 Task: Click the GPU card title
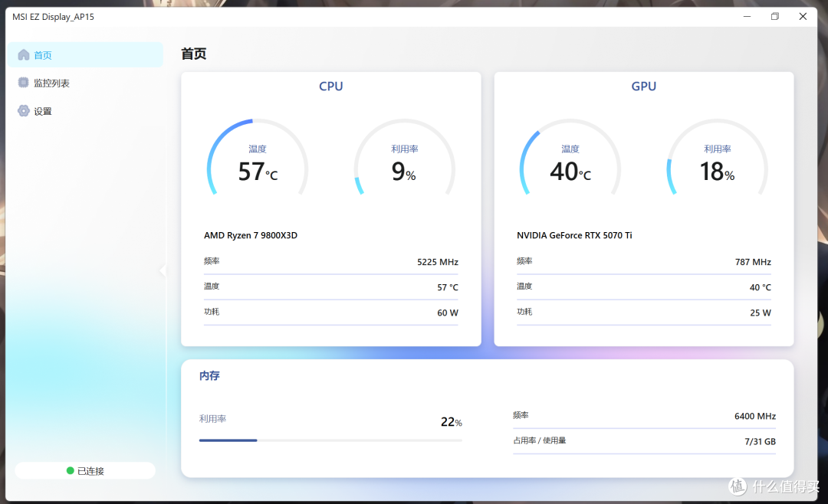click(644, 86)
